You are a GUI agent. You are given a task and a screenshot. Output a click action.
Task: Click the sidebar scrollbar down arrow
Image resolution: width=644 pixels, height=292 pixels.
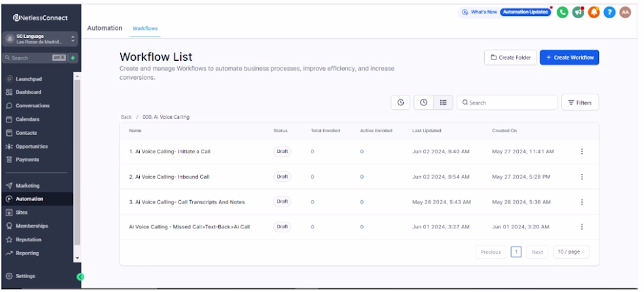click(x=77, y=258)
